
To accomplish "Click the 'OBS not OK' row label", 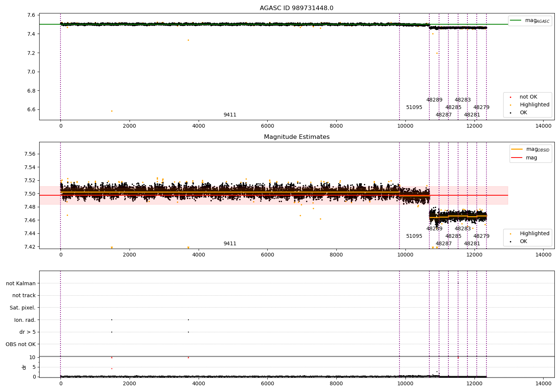I will click(x=21, y=344).
